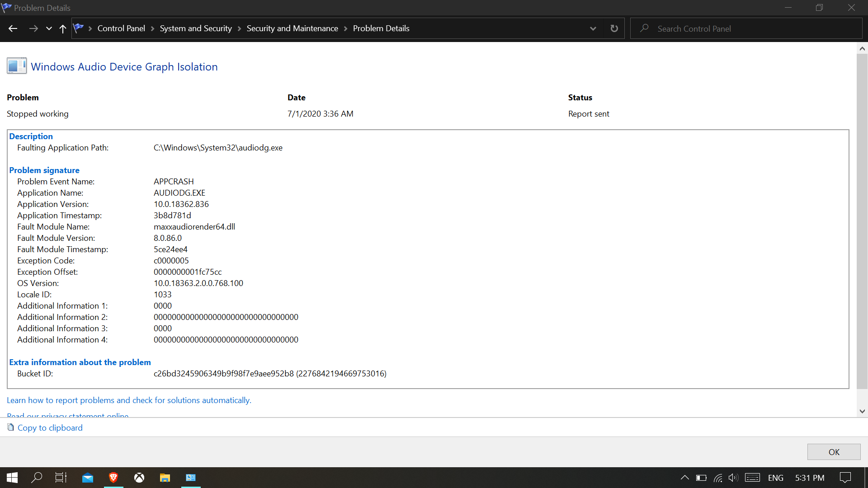This screenshot has width=868, height=488.
Task: Select application version 10.0.18362.836
Action: point(181,204)
